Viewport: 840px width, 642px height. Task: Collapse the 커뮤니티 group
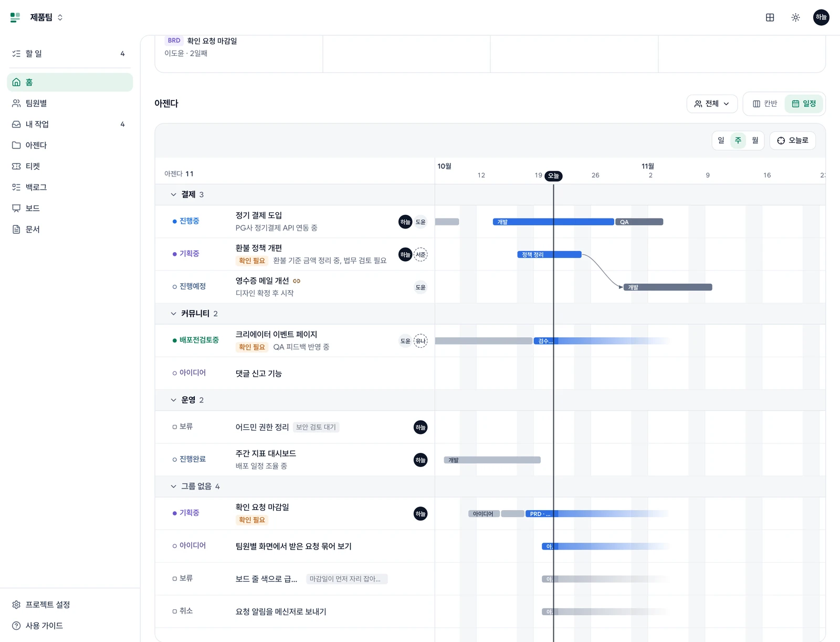tap(173, 314)
